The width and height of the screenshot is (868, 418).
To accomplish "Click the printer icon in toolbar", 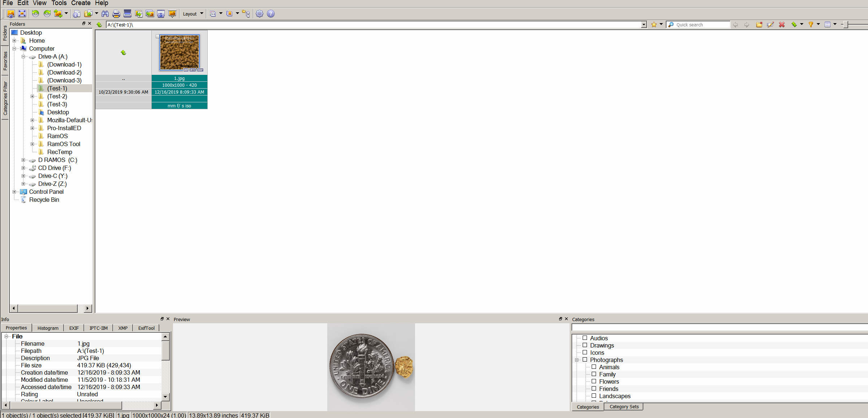I will [116, 14].
